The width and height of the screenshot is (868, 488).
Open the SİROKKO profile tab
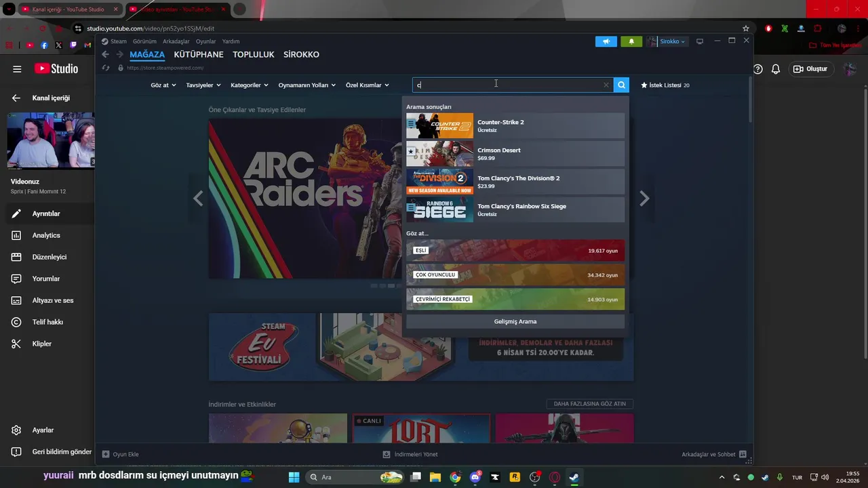pyautogui.click(x=301, y=55)
